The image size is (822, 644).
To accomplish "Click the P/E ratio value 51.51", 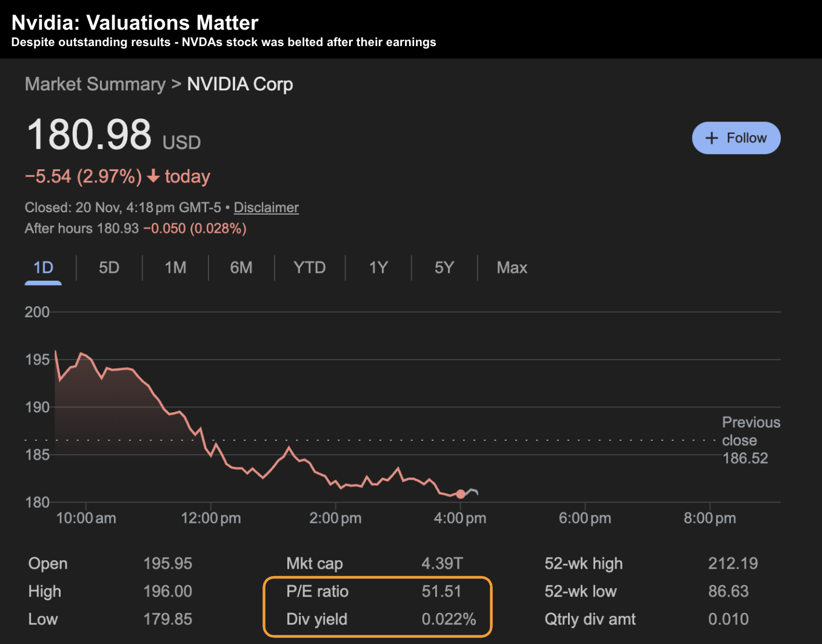I will point(441,591).
